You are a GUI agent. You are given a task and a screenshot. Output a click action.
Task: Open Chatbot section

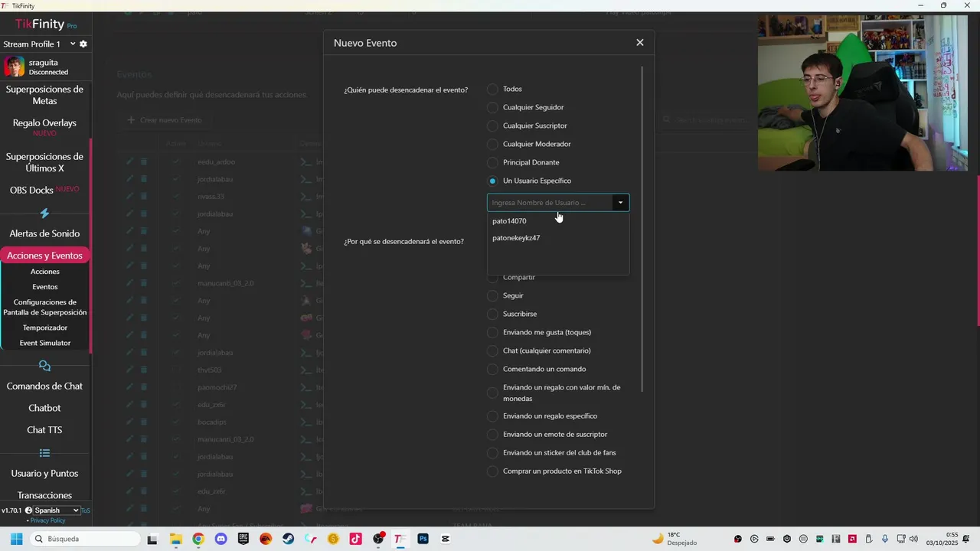[x=44, y=409]
